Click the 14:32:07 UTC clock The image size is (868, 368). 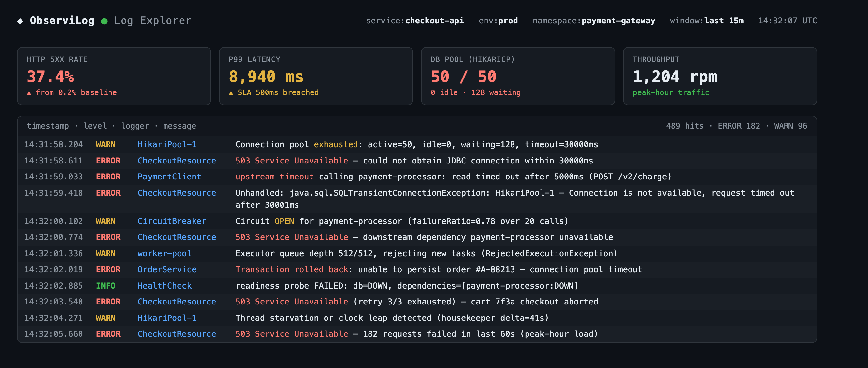788,21
